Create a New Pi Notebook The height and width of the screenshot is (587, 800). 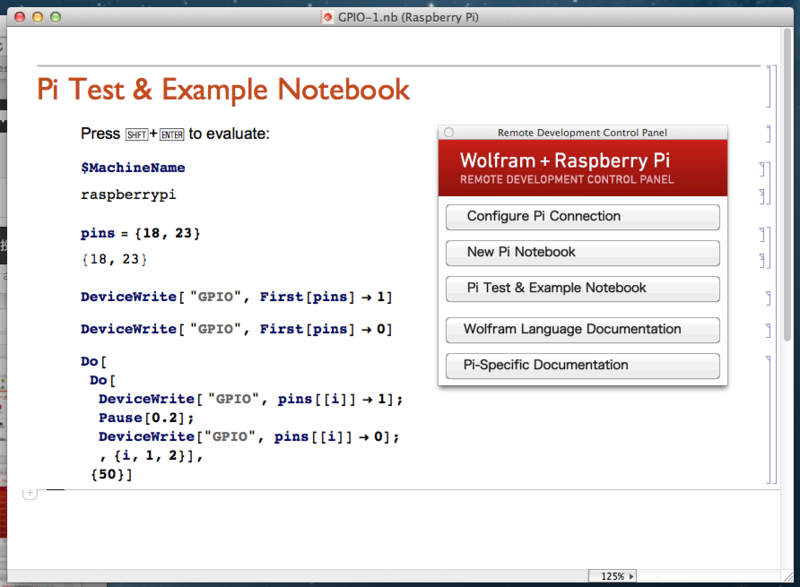(x=583, y=252)
